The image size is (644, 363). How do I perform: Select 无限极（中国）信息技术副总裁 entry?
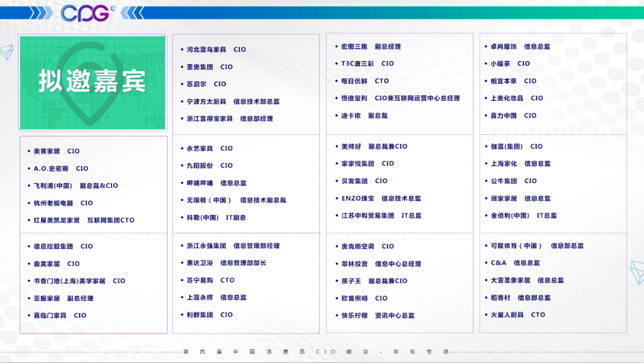click(x=236, y=200)
